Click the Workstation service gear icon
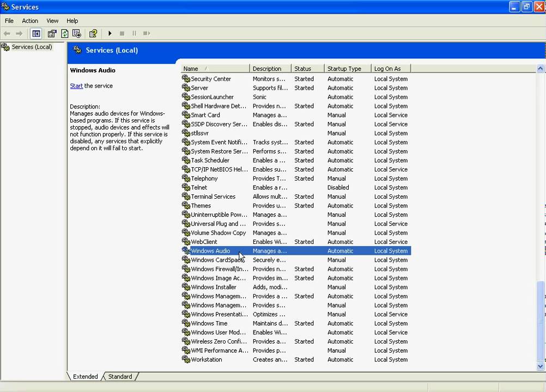 [186, 359]
